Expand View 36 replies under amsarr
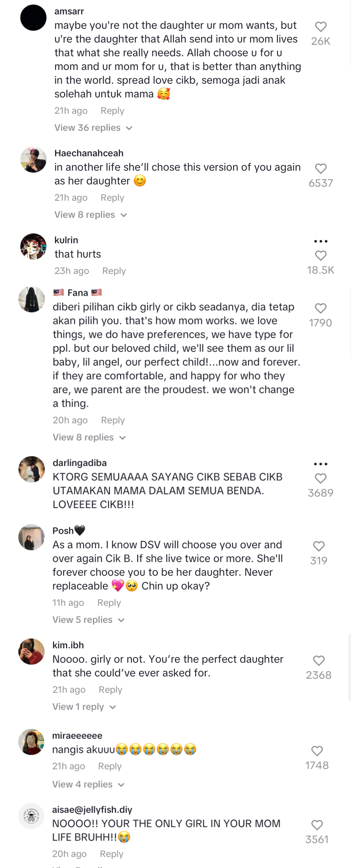This screenshot has width=351, height=868. tap(93, 128)
